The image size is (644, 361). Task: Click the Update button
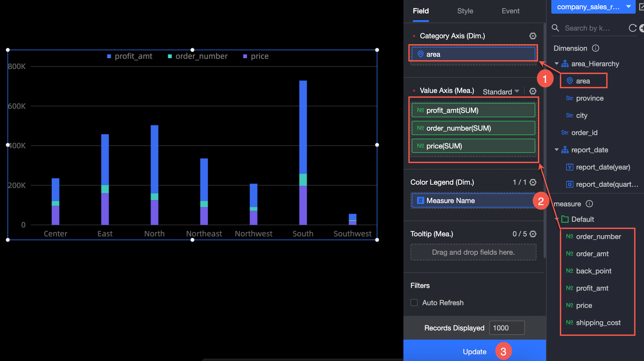point(474,351)
